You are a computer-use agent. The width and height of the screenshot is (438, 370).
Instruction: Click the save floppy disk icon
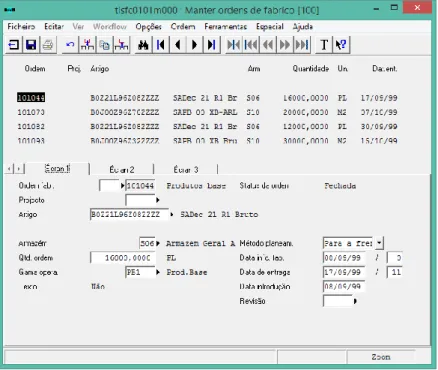(31, 44)
